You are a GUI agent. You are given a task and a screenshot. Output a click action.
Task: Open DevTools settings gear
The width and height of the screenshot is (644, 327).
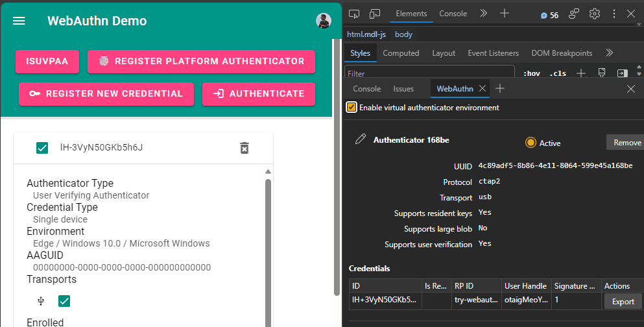tap(594, 14)
